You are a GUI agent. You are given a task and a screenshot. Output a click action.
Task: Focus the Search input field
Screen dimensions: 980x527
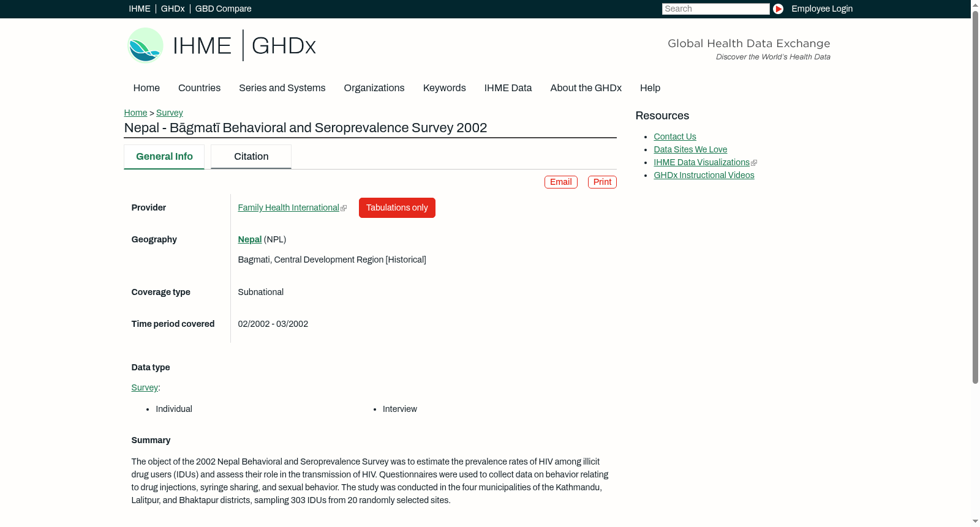(715, 9)
